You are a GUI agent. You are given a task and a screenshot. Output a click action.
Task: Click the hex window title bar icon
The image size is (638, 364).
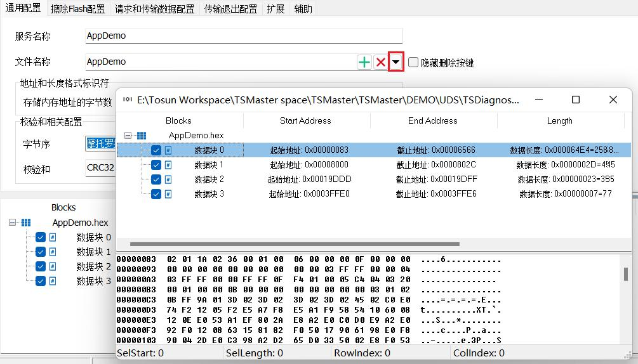(x=128, y=100)
